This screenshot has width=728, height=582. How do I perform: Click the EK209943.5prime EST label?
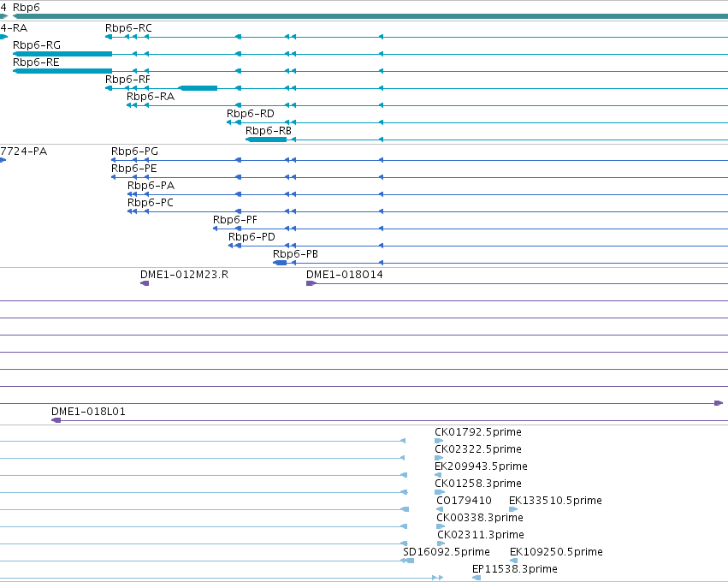(481, 466)
